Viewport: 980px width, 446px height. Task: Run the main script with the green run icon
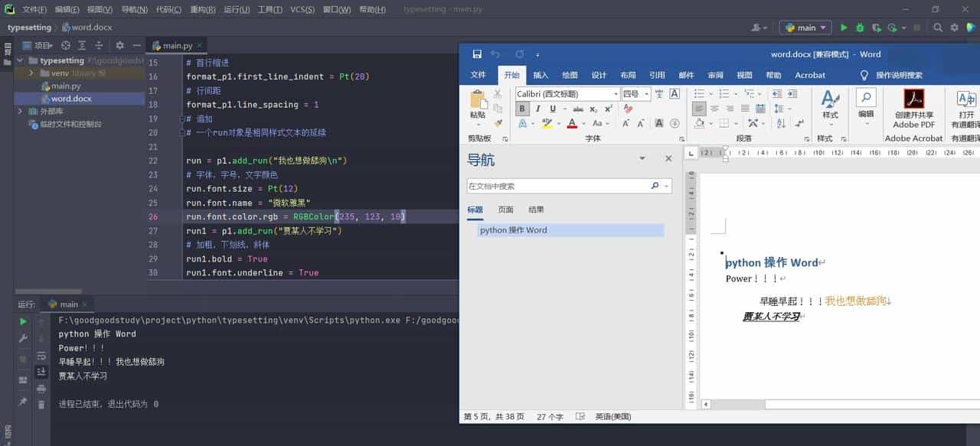tap(844, 27)
